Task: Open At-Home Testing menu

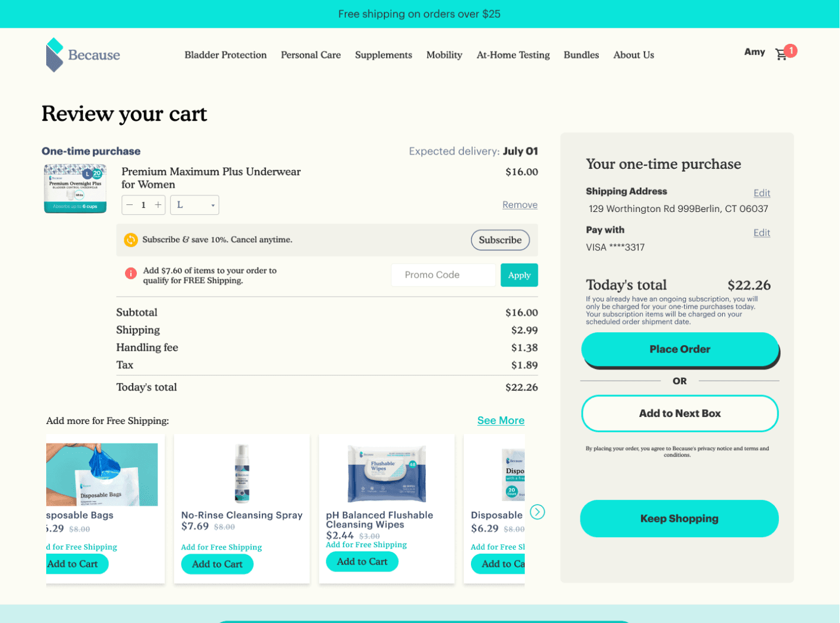Action: 513,55
